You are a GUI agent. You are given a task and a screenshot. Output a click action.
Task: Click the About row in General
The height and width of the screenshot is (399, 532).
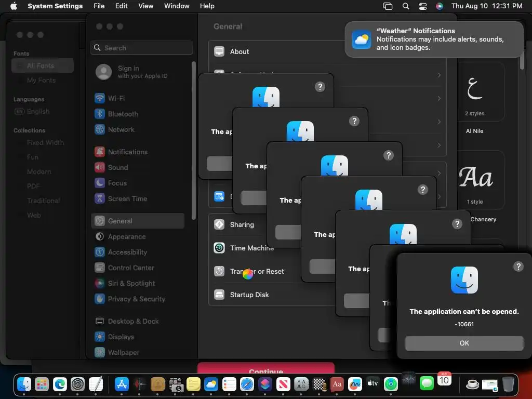[x=276, y=51]
